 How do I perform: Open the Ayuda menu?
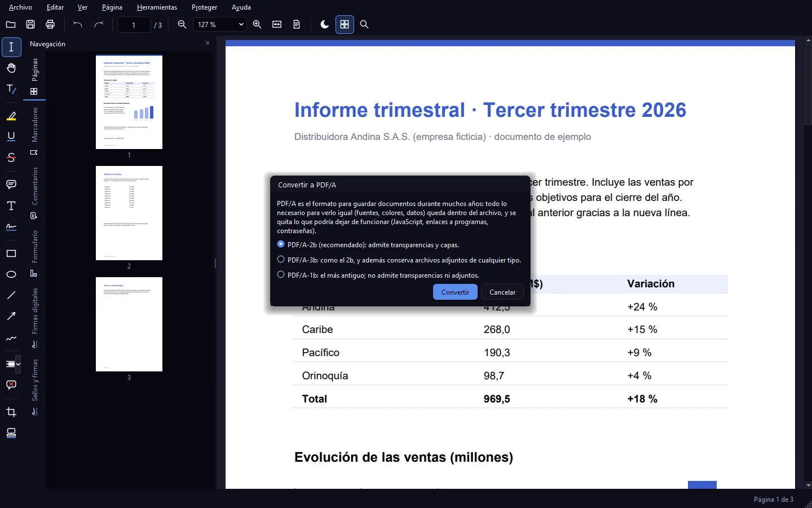tap(241, 7)
